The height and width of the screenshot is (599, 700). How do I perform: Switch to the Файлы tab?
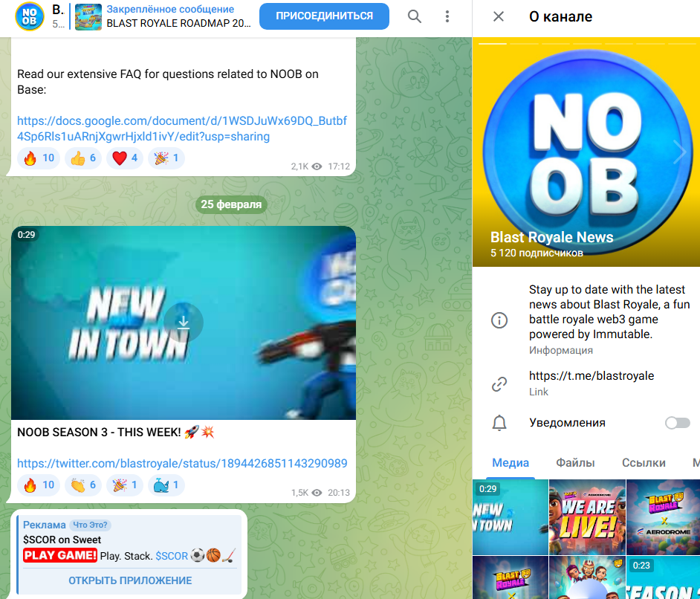(575, 463)
